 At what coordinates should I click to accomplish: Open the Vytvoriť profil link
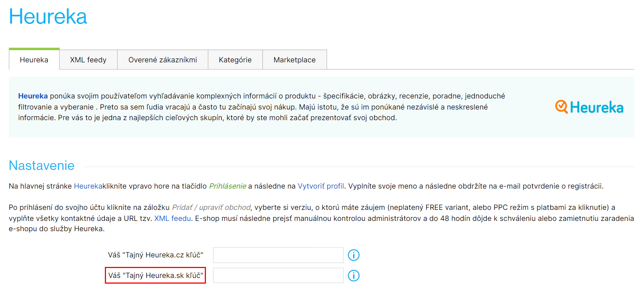click(x=321, y=186)
